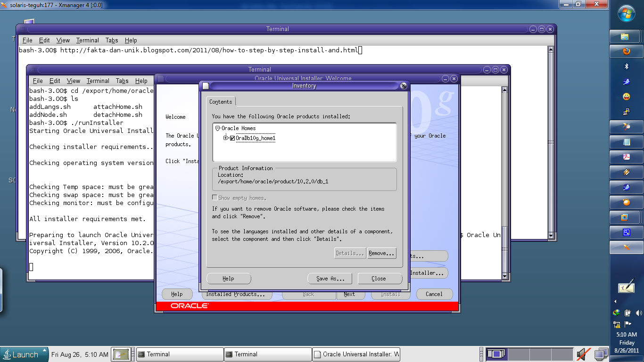Select OraDb10g_home1 tree item label

point(256,138)
